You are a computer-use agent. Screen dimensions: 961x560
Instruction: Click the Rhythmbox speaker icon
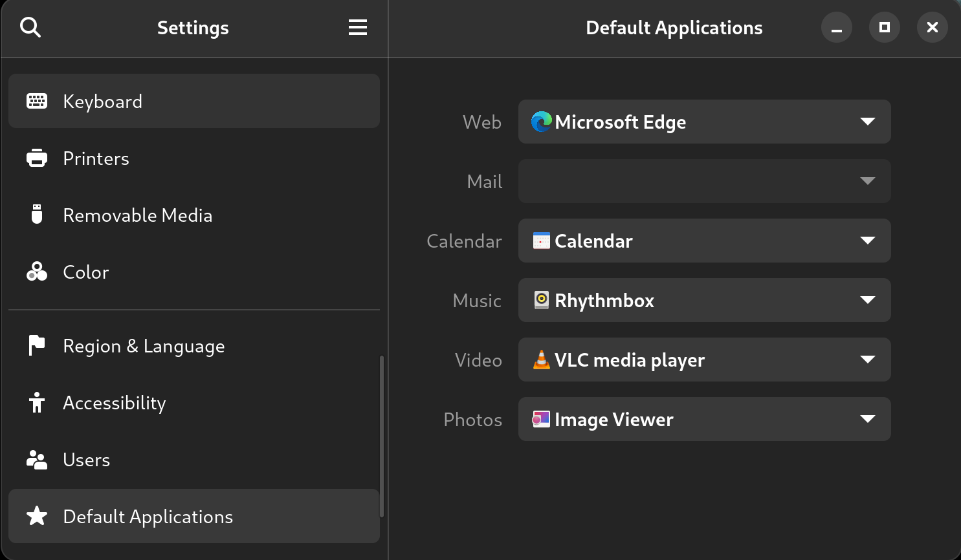[541, 300]
